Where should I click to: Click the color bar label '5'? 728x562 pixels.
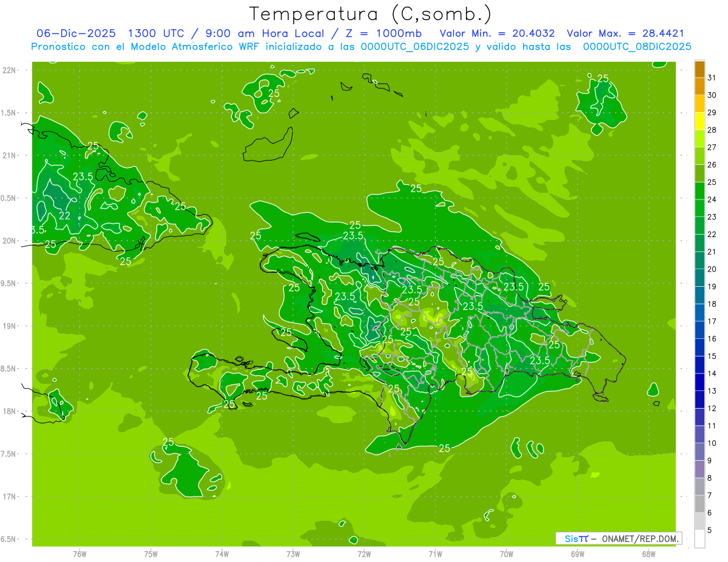click(x=710, y=530)
